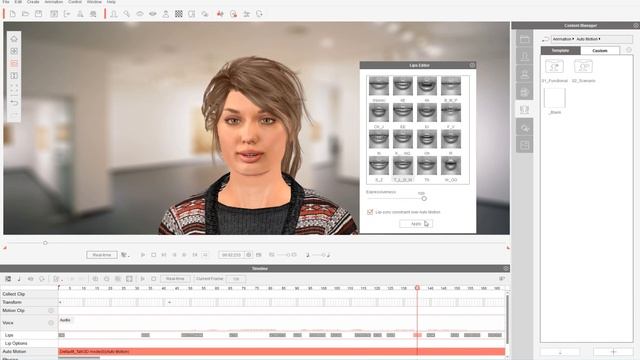The width and height of the screenshot is (640, 360).
Task: Click the plus button in Content Manager
Action: point(613,352)
